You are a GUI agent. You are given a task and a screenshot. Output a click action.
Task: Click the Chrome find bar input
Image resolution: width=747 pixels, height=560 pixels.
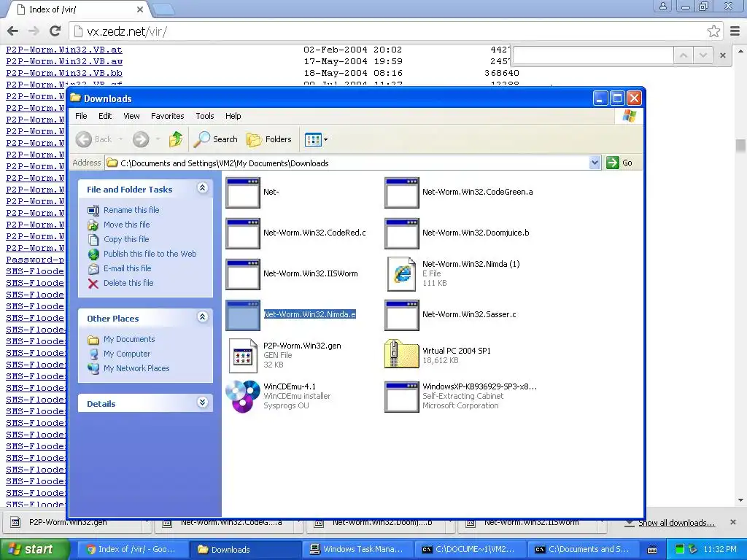click(593, 55)
